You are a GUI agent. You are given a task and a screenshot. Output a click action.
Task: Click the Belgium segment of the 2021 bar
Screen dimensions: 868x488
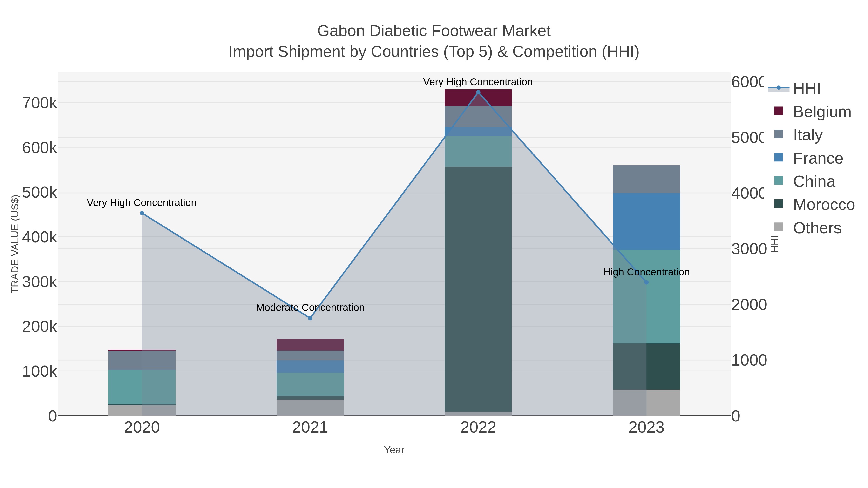[310, 345]
